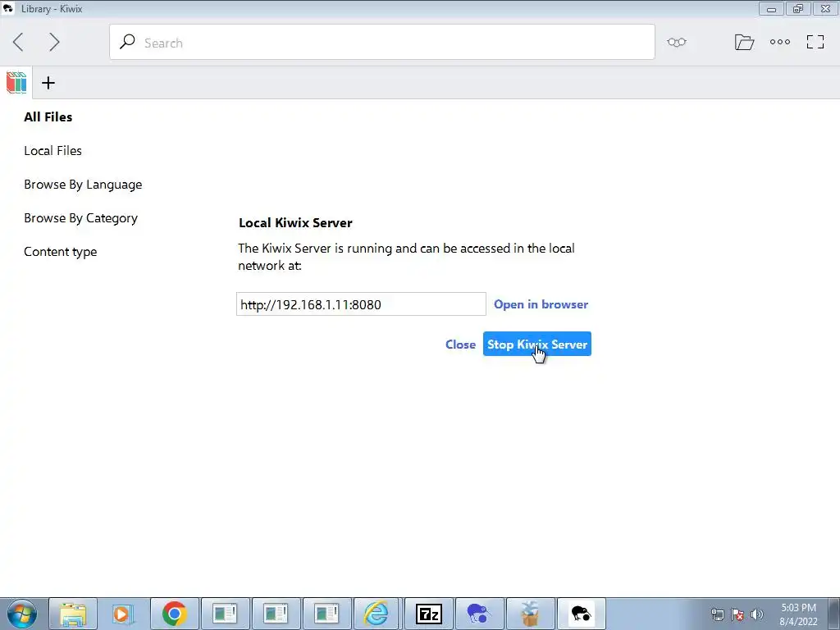The height and width of the screenshot is (630, 840).
Task: Launch Windows Media Player from taskbar
Action: click(123, 614)
